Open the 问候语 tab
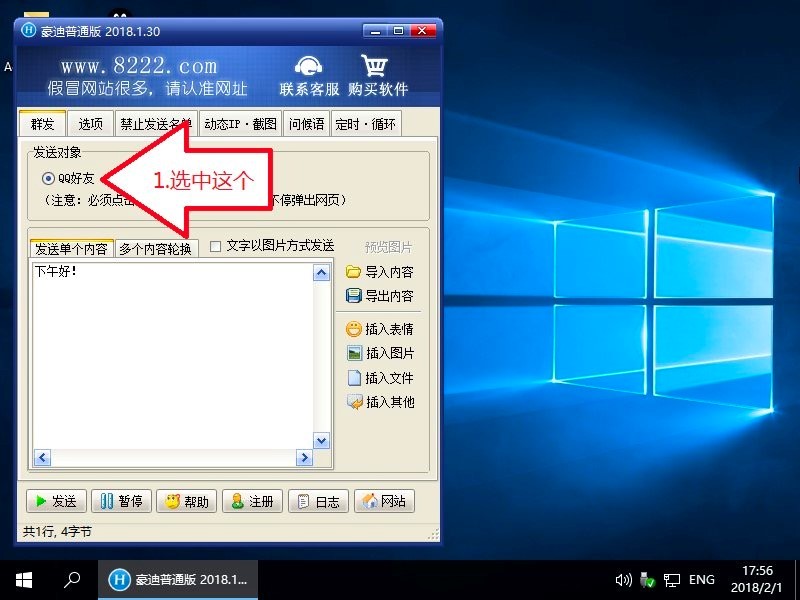The height and width of the screenshot is (600, 800). [x=306, y=124]
